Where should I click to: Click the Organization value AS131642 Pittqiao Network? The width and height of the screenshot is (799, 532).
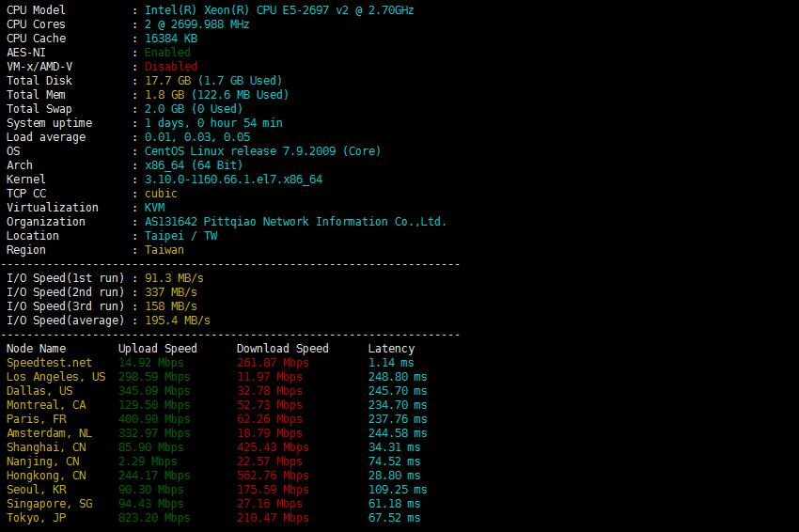point(295,222)
